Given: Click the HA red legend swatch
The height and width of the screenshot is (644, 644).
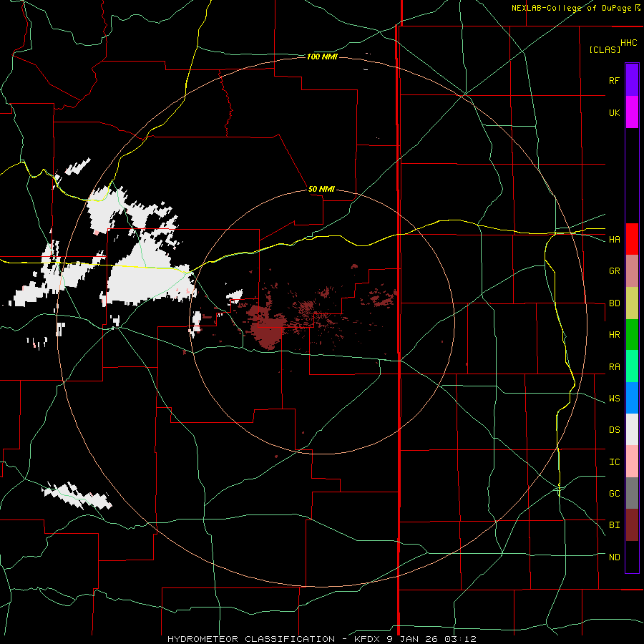Looking at the screenshot, I should (x=632, y=239).
